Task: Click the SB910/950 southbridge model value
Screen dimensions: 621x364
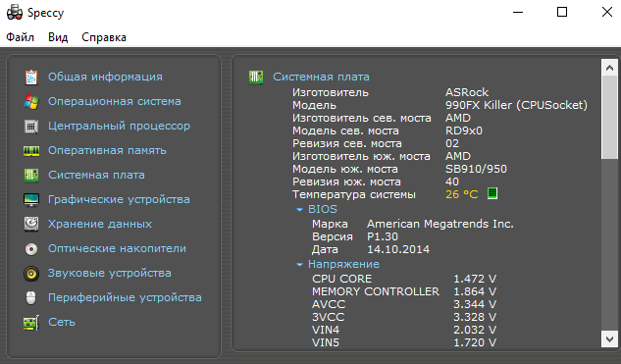Action: click(x=476, y=169)
